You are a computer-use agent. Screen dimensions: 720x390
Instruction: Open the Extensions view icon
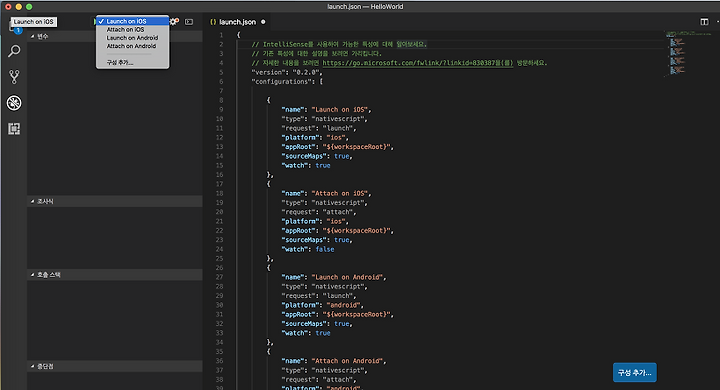tap(14, 129)
